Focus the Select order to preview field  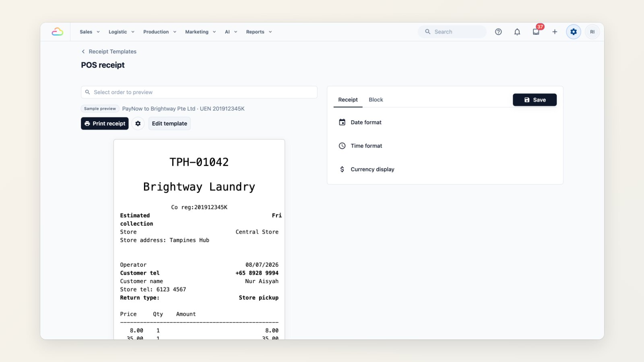[x=199, y=92]
